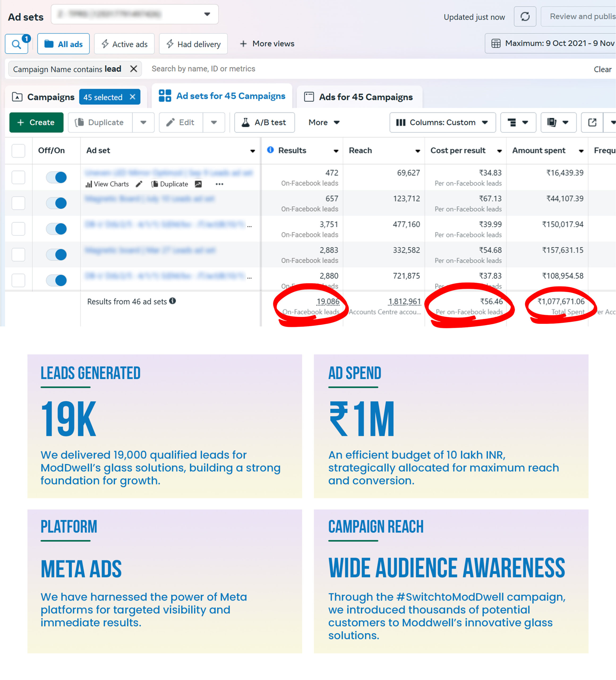Select the Had delivery view

click(193, 44)
